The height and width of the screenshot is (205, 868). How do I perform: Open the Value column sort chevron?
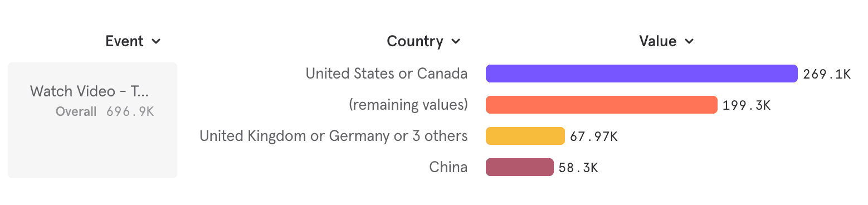tap(689, 42)
